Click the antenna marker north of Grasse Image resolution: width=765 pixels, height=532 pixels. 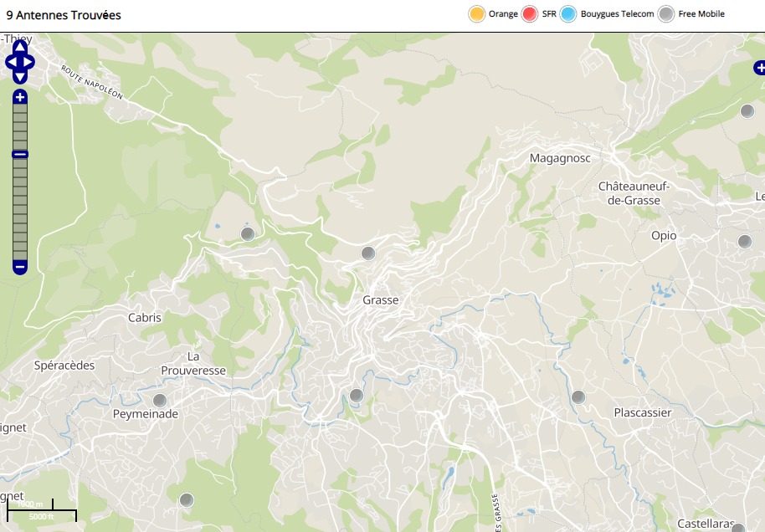[368, 253]
